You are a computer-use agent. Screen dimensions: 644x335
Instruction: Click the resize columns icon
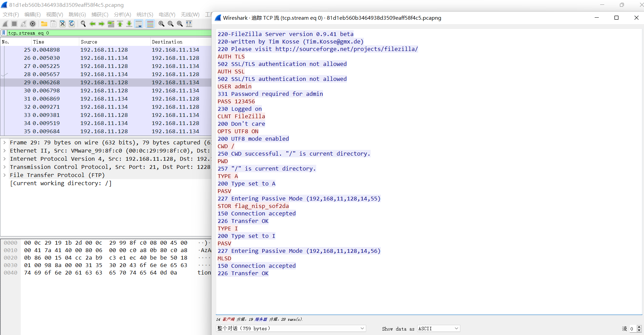[189, 24]
